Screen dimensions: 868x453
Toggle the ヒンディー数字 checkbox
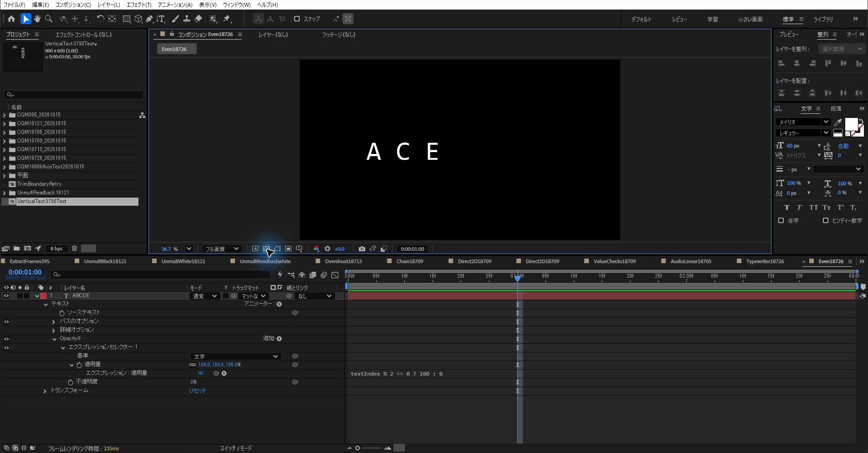tap(826, 220)
